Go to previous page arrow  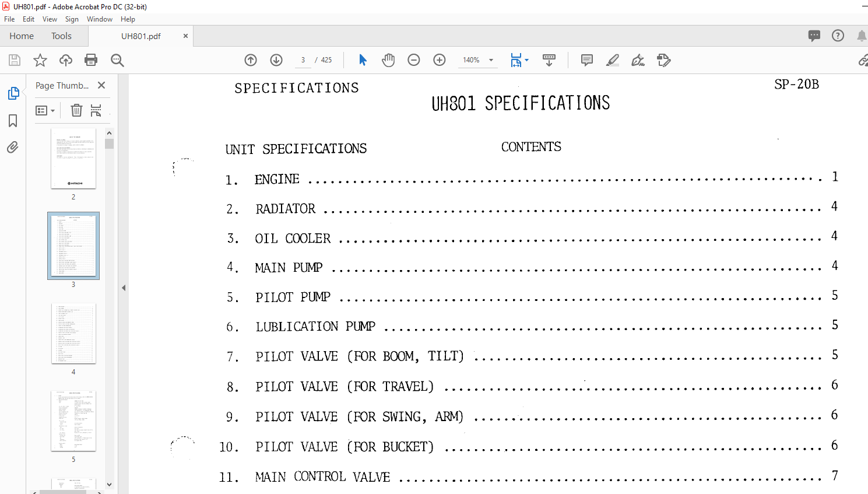(x=251, y=60)
